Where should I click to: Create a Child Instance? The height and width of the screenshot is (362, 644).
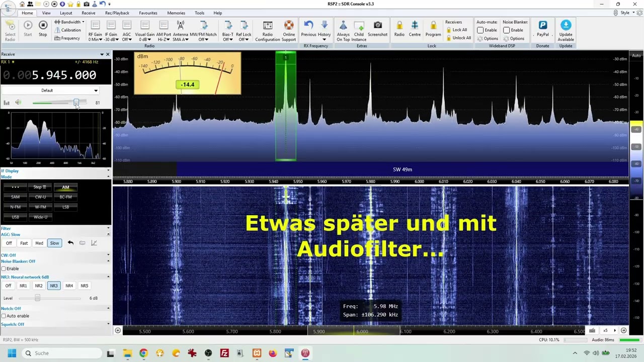(359, 31)
